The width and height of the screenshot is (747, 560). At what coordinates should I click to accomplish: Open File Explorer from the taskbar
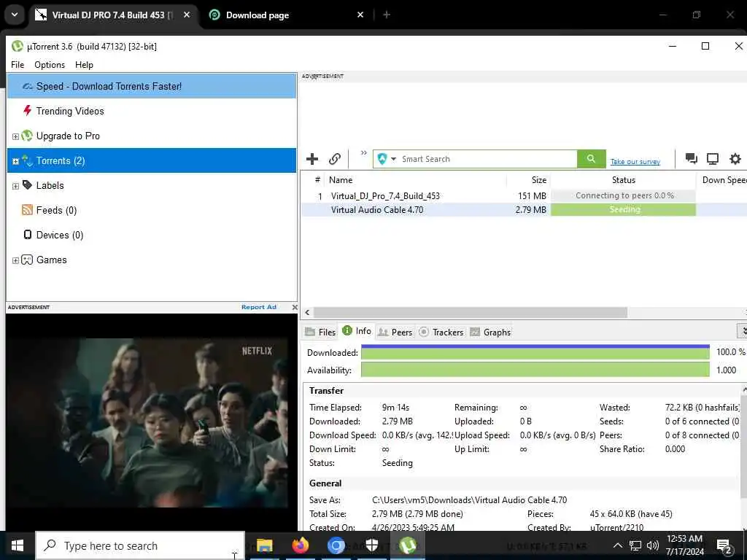point(264,545)
